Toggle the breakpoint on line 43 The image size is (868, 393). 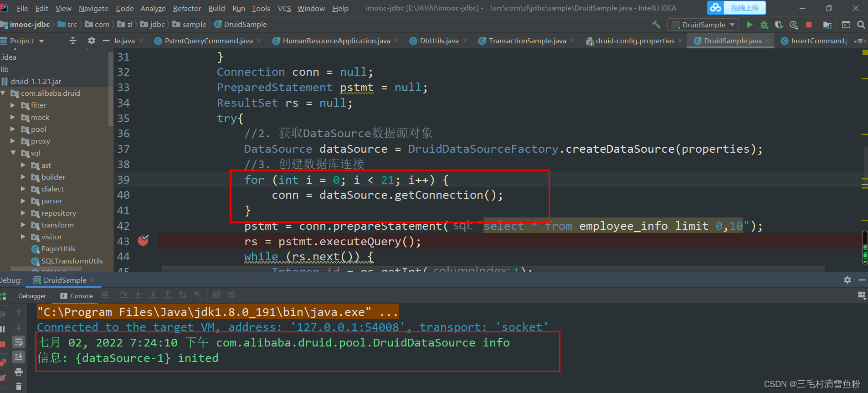143,240
